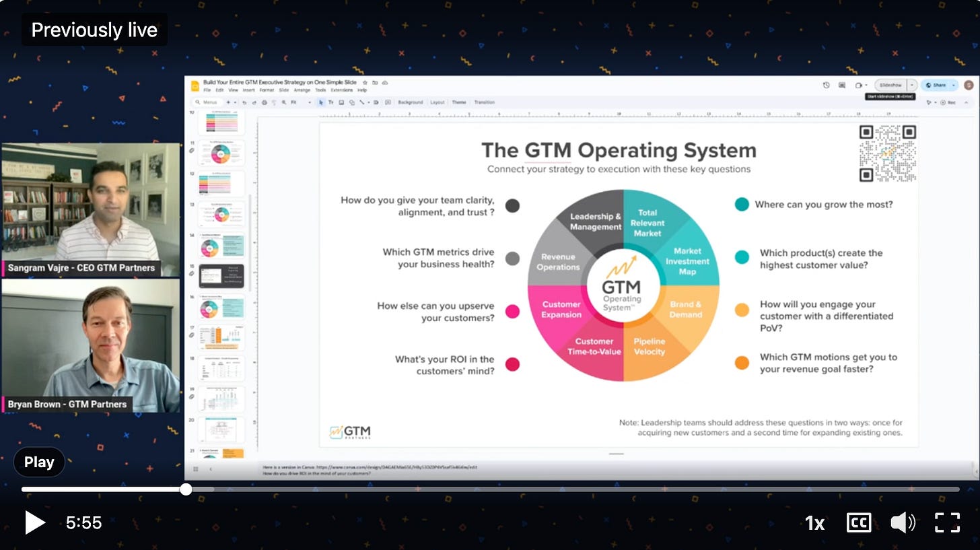Click the Background toolbar button

pos(411,102)
